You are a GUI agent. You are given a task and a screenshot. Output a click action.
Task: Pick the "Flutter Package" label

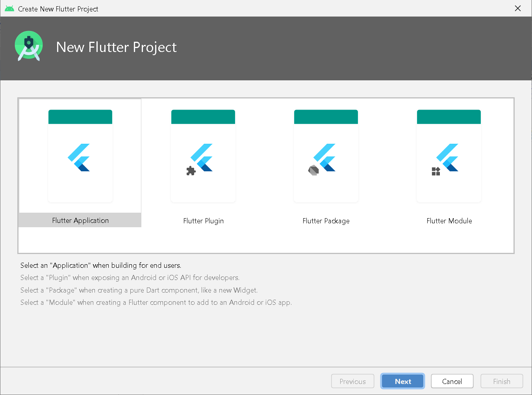point(326,221)
